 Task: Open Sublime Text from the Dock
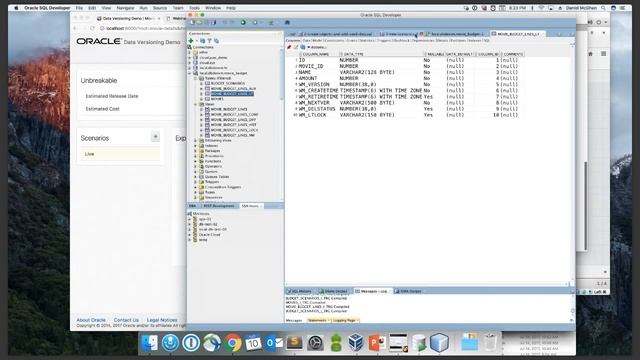tap(295, 342)
